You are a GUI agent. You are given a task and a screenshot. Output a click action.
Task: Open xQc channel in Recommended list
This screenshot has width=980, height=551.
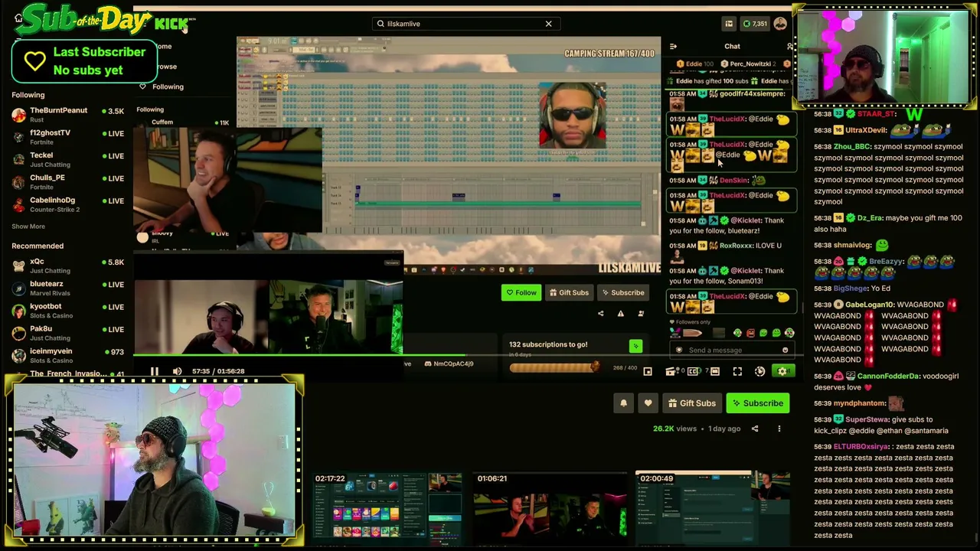point(68,266)
